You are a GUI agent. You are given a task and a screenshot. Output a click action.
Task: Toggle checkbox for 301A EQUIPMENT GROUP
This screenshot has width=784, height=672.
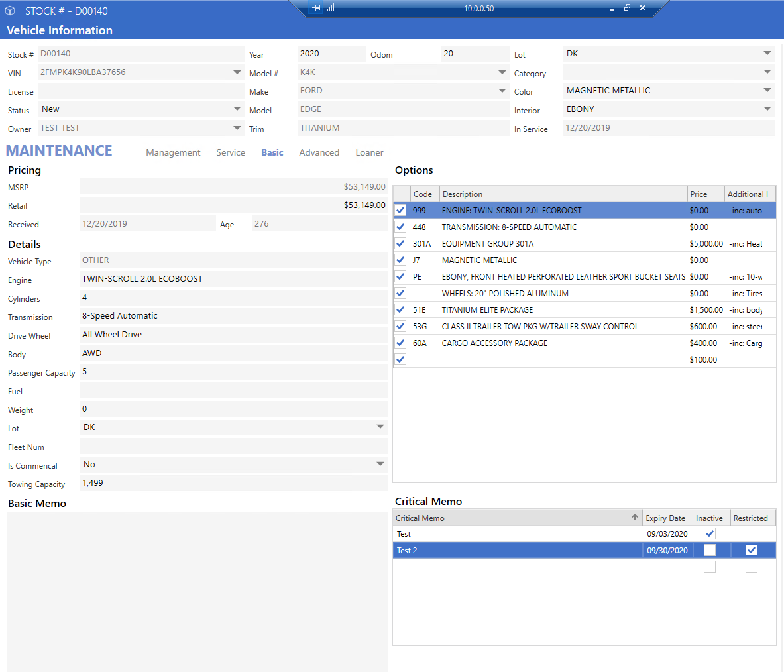(x=400, y=243)
